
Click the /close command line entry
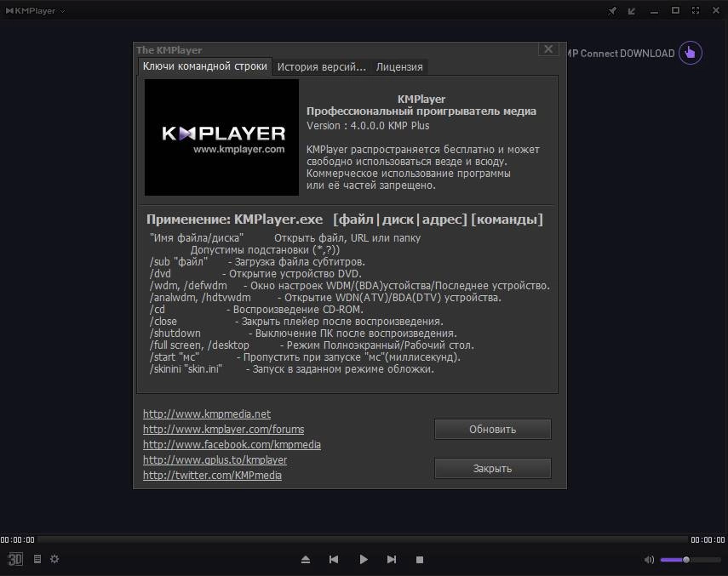[x=296, y=322]
